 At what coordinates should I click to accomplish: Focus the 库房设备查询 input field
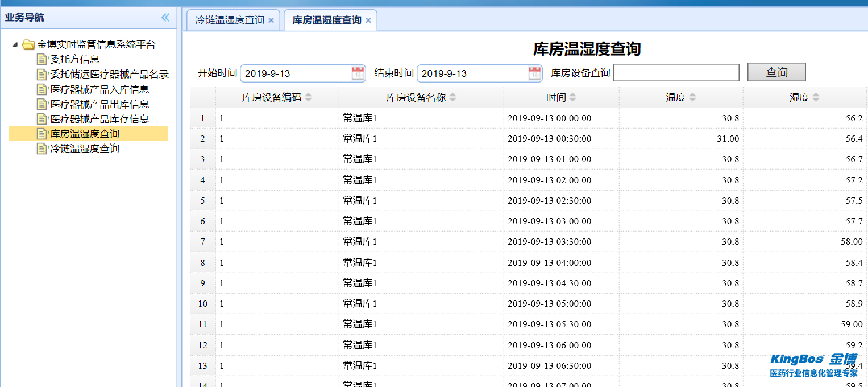point(676,73)
